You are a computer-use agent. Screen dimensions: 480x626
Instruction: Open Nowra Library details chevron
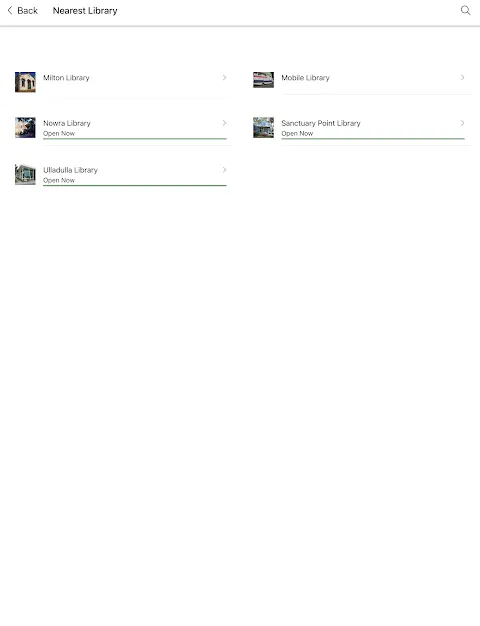pyautogui.click(x=224, y=123)
